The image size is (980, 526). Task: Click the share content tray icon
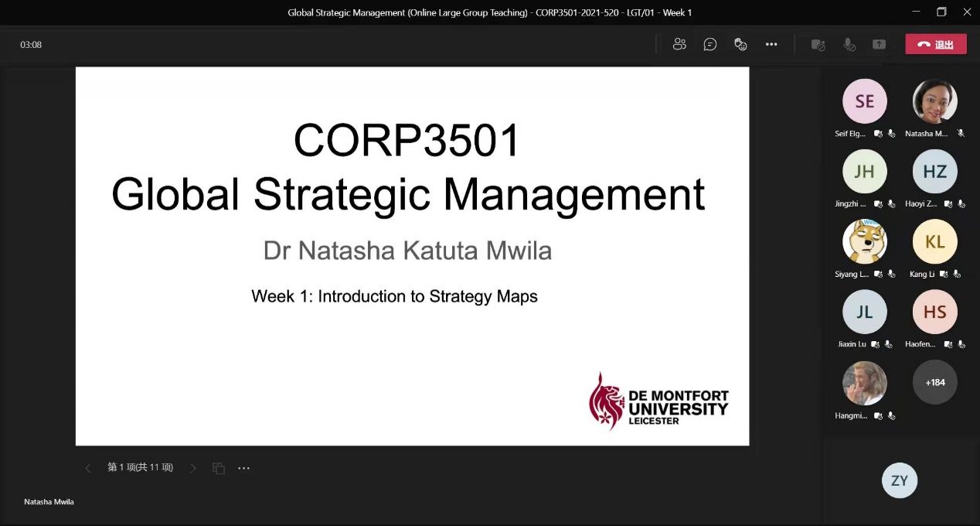[879, 44]
